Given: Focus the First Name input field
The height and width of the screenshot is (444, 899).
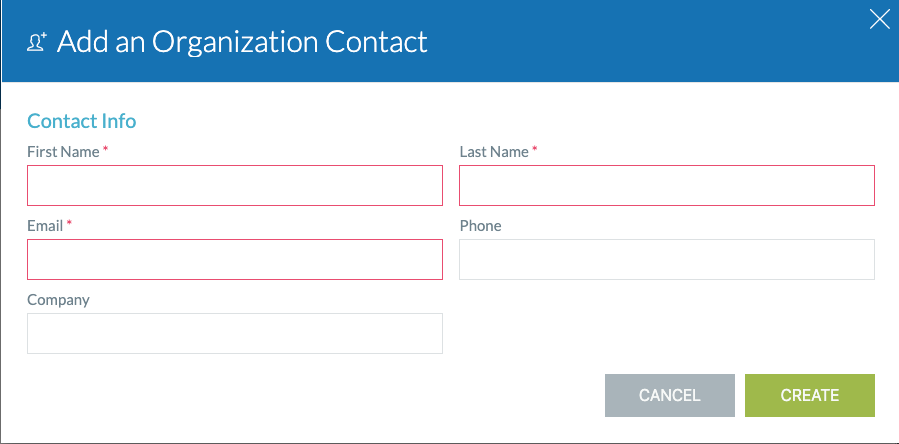Looking at the screenshot, I should tap(234, 185).
